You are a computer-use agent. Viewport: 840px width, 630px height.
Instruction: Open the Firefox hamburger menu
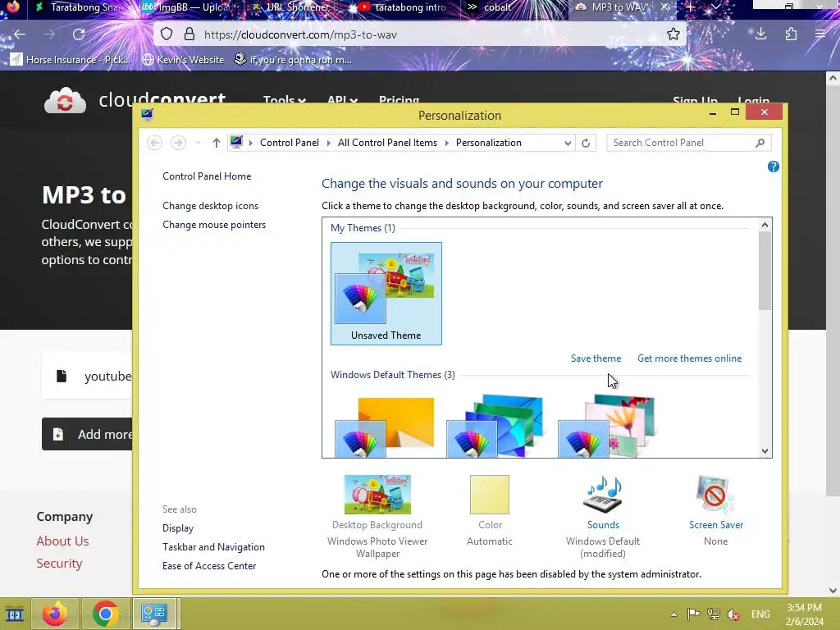tap(820, 34)
